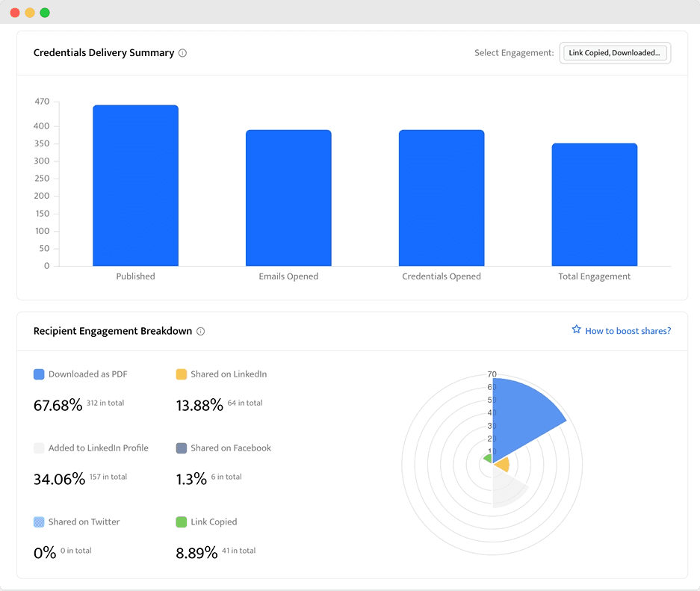Click the Published axis label
Screen dimensions: 700x591
tap(136, 276)
